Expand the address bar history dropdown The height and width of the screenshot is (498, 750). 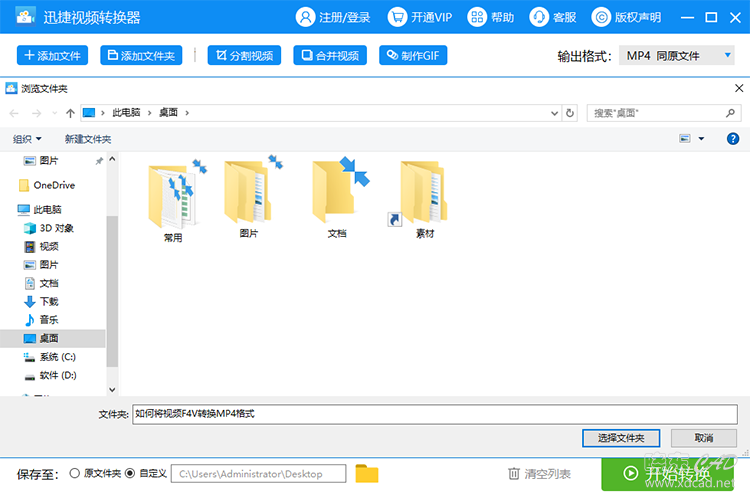coord(554,113)
